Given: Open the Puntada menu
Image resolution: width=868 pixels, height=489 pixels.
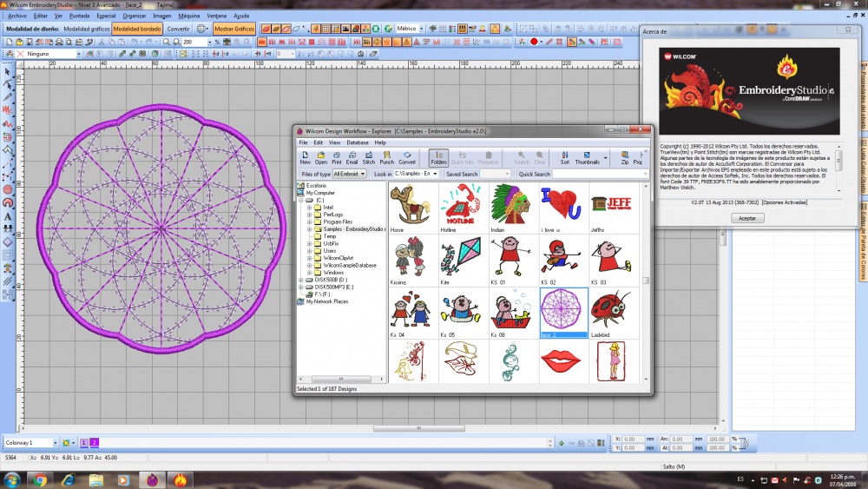Looking at the screenshot, I should (x=79, y=16).
